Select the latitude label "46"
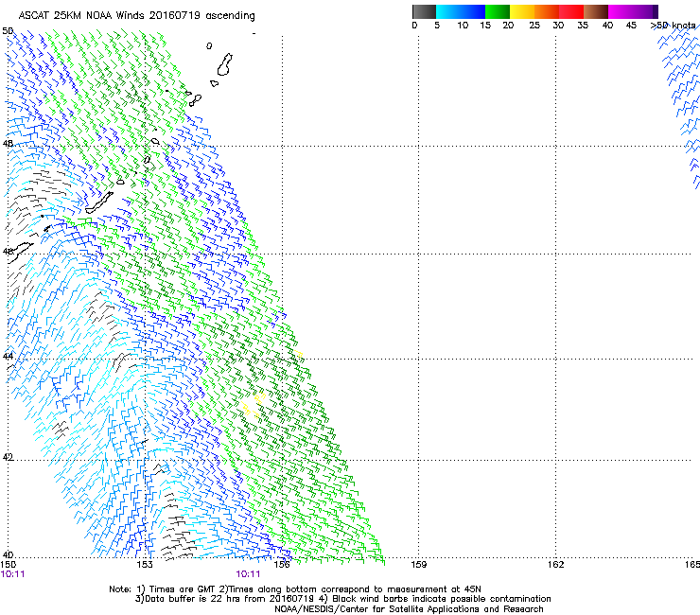 8,252
